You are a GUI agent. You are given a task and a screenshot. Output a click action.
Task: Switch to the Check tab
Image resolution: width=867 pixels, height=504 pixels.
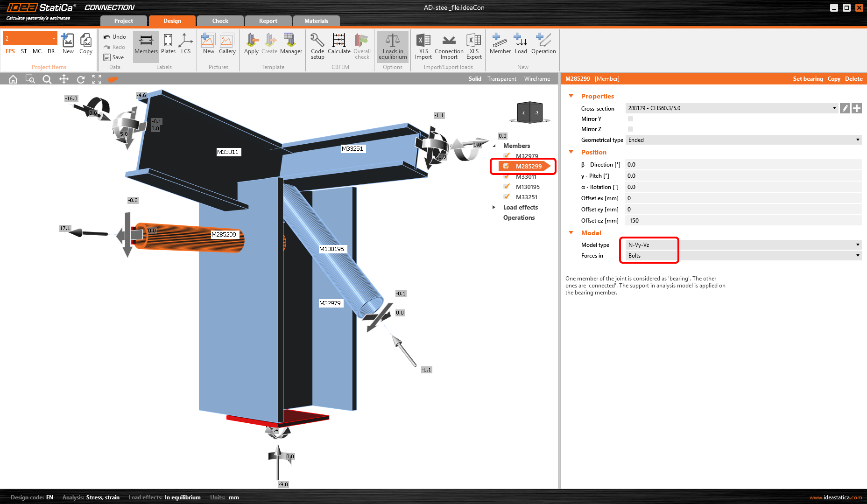pyautogui.click(x=220, y=21)
